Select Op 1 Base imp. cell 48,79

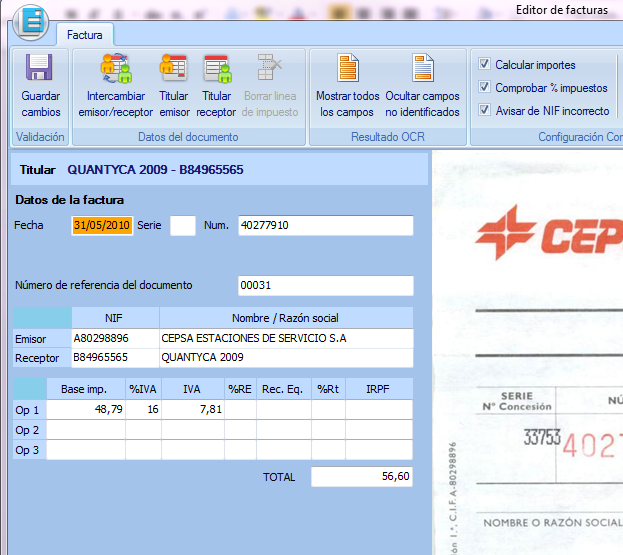click(86, 409)
